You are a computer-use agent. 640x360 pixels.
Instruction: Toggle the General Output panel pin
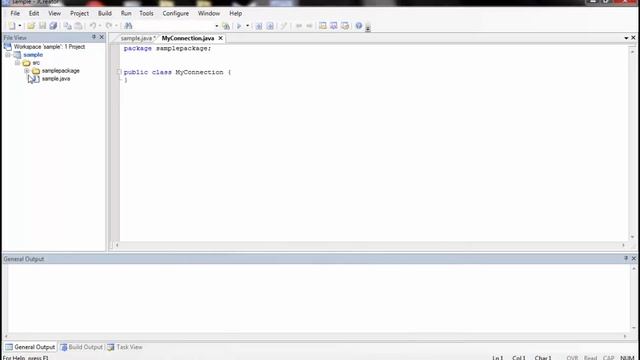pos(626,258)
